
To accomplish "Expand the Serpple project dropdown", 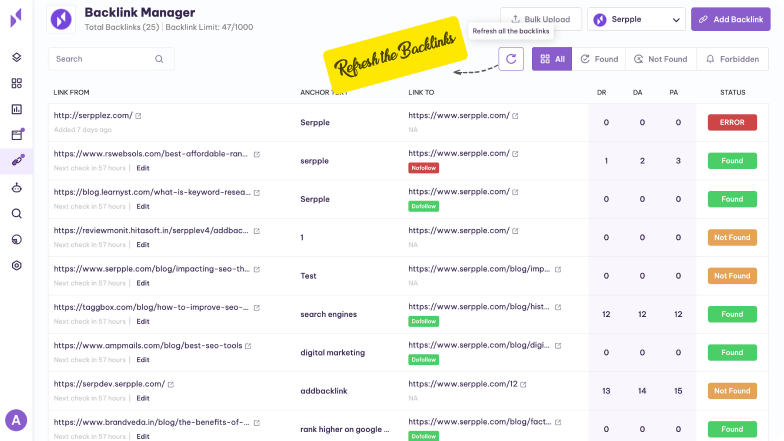I will [636, 20].
